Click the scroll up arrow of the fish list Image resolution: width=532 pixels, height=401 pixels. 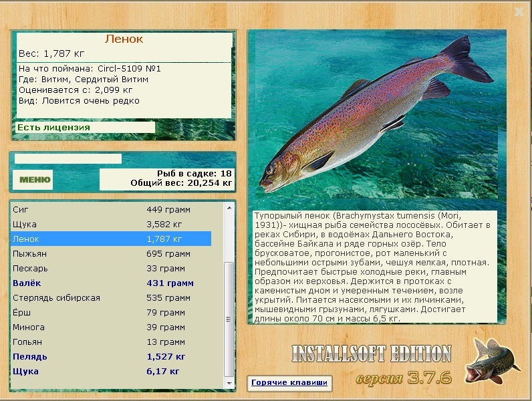229,208
